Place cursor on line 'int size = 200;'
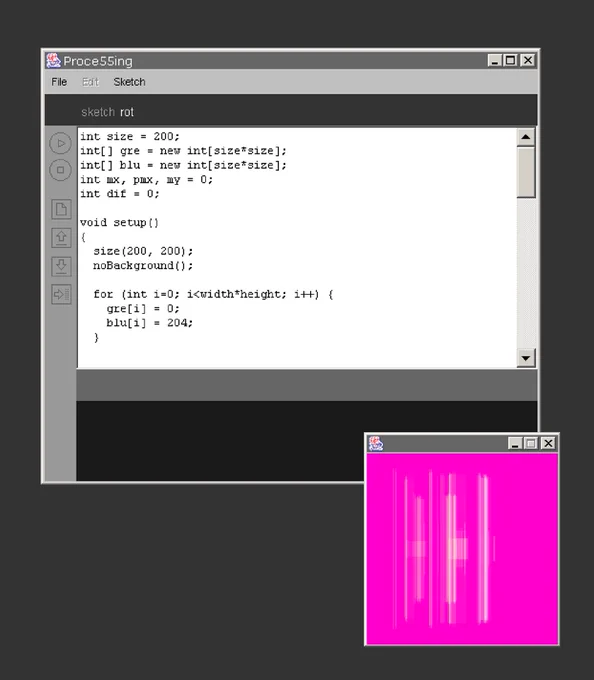The width and height of the screenshot is (594, 680). (130, 137)
